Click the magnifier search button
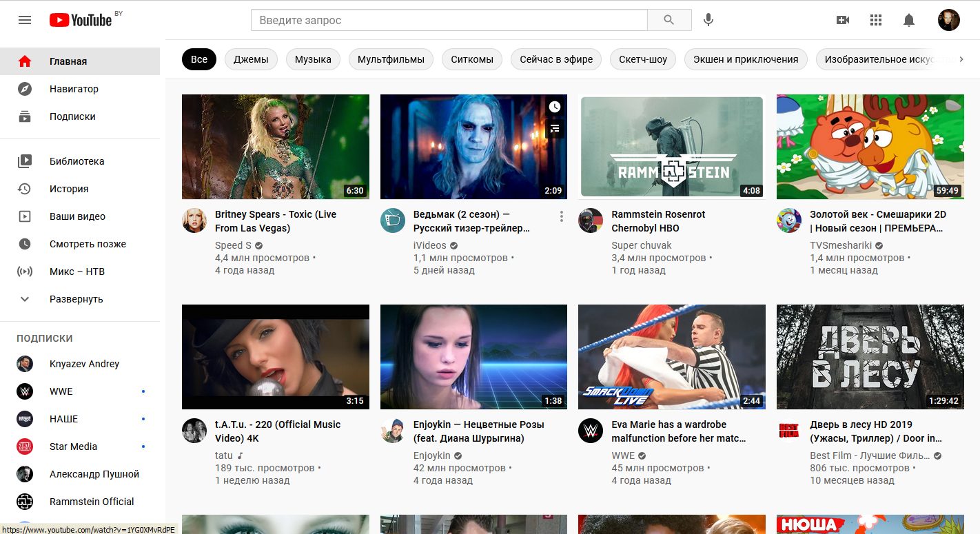Screen dimensions: 980x534 669,20
